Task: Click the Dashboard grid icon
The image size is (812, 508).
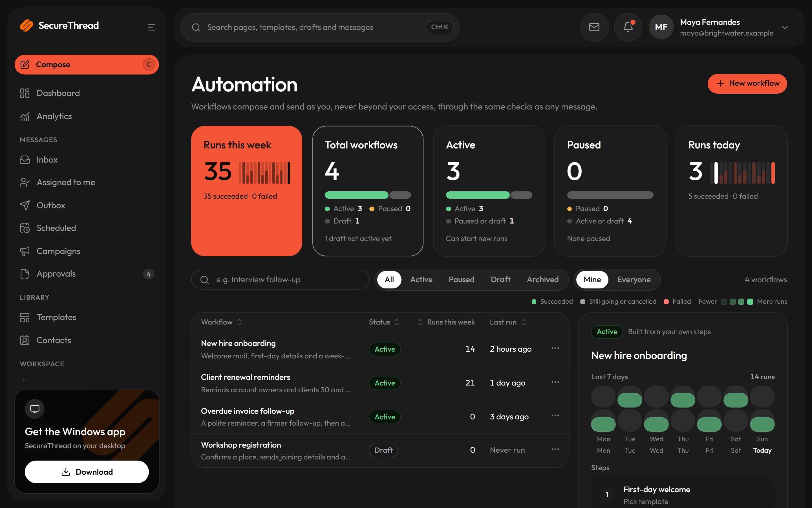Action: coord(25,93)
